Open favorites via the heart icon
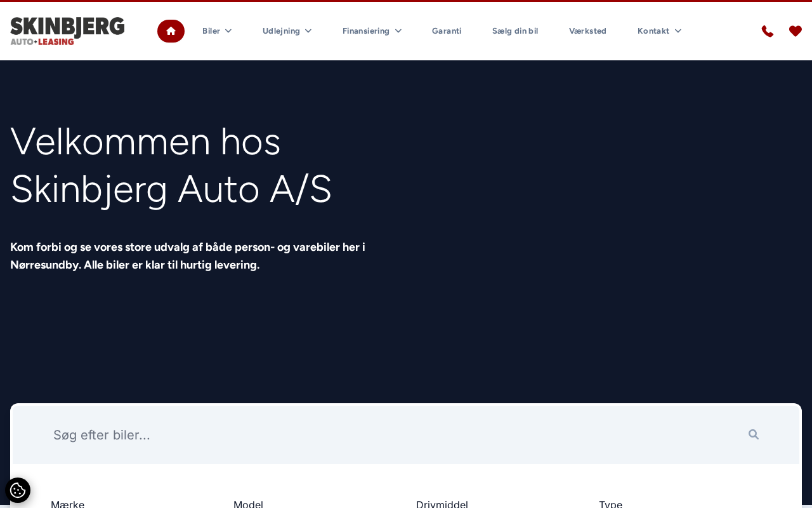 tap(796, 31)
